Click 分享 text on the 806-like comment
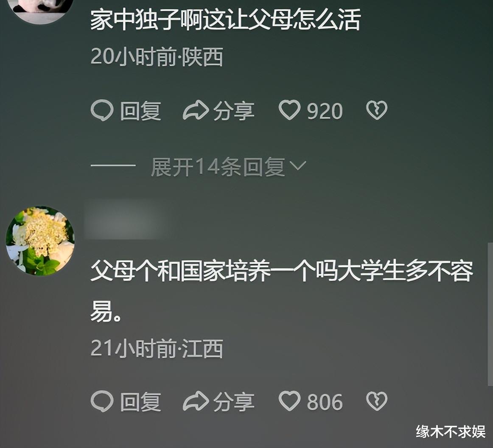The image size is (493, 448). tap(234, 402)
